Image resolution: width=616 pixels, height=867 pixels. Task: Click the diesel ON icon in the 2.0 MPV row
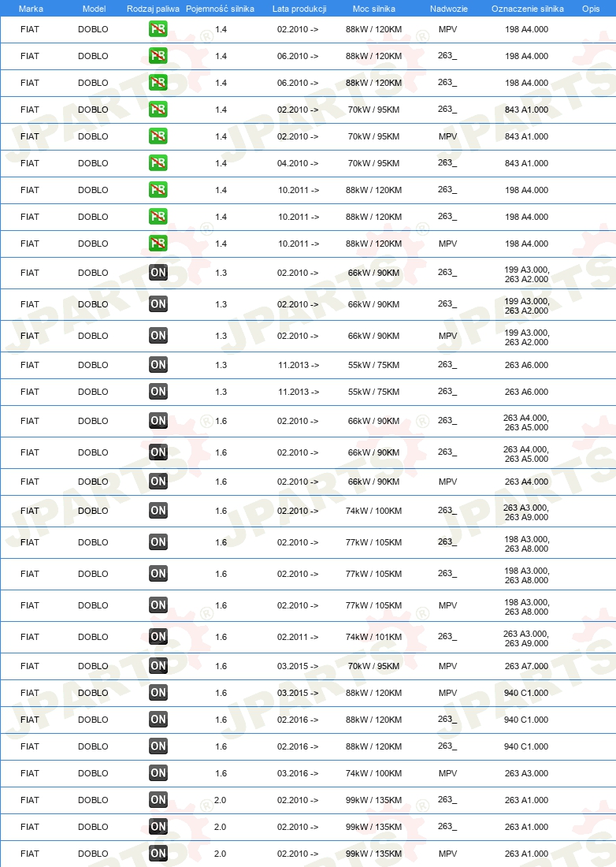pos(158,853)
